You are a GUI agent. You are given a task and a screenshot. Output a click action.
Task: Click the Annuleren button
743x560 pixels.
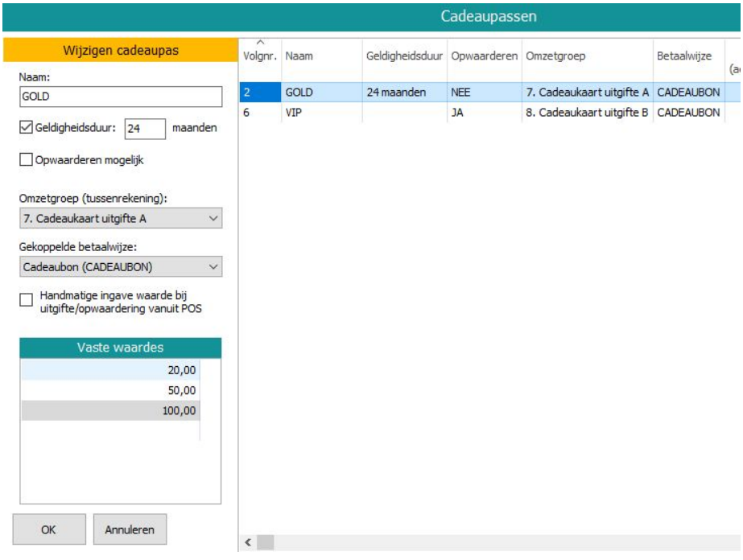click(130, 529)
